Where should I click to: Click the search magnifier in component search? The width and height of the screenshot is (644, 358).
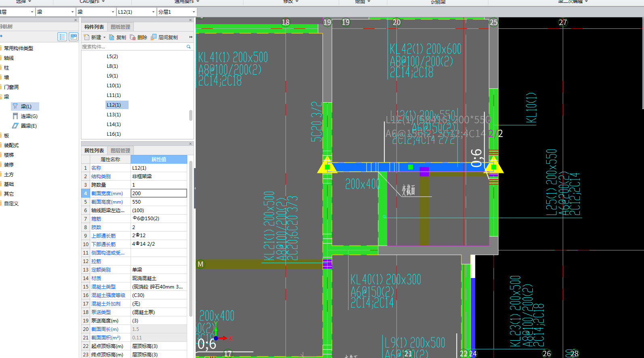(188, 47)
